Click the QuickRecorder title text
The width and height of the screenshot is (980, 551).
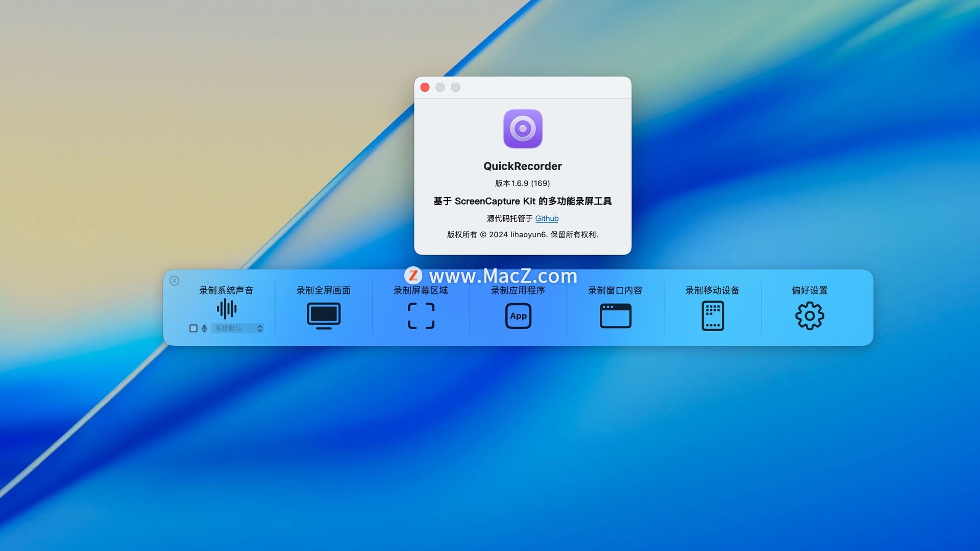point(523,166)
